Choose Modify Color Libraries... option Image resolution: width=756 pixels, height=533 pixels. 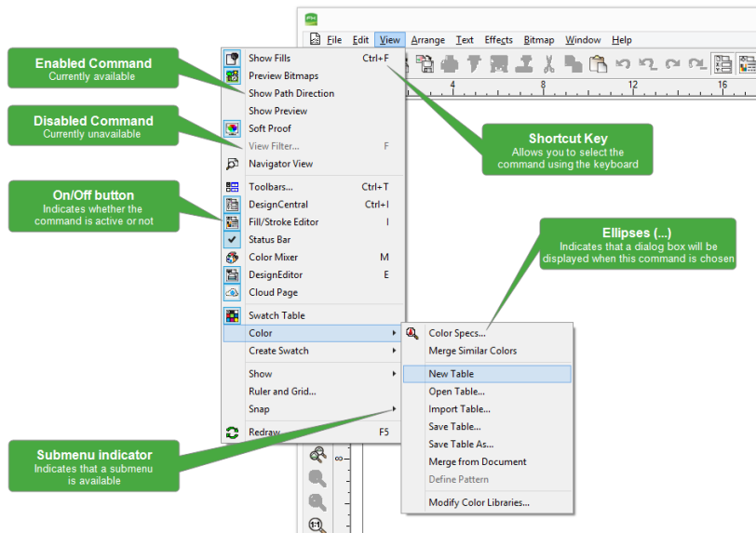coord(479,502)
